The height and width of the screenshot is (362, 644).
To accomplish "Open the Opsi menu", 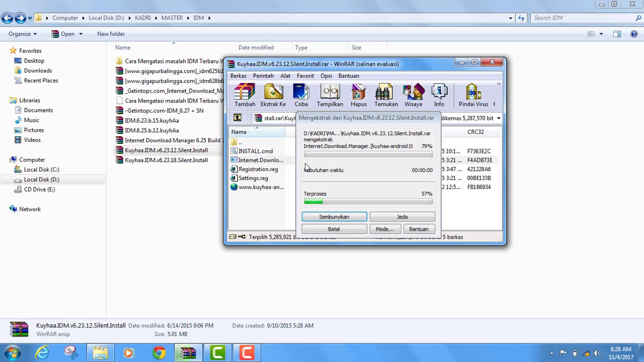I will tap(326, 76).
